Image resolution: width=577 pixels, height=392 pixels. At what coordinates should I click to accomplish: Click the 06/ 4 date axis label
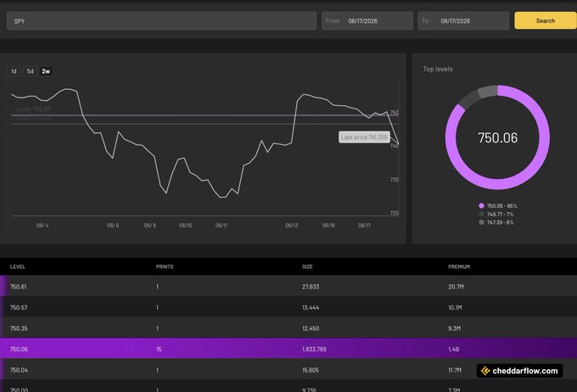coord(42,225)
